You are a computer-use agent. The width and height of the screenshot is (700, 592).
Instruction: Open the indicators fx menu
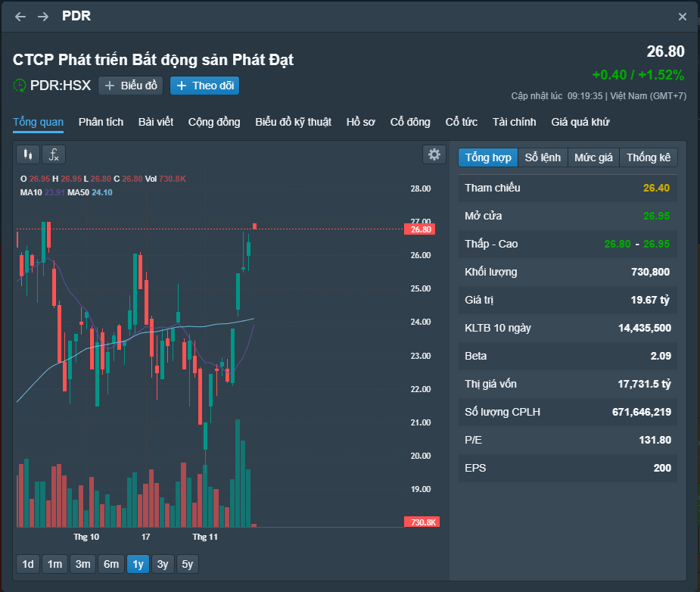tap(54, 155)
